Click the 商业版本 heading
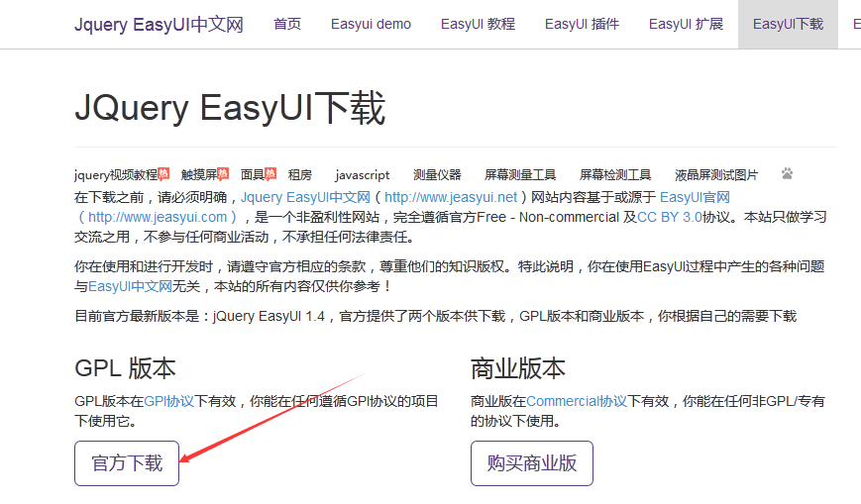 click(x=518, y=368)
